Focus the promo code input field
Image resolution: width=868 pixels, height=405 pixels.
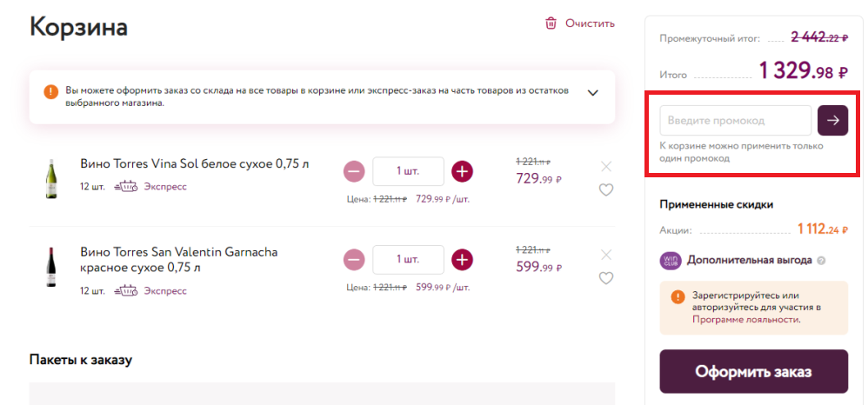pyautogui.click(x=735, y=120)
